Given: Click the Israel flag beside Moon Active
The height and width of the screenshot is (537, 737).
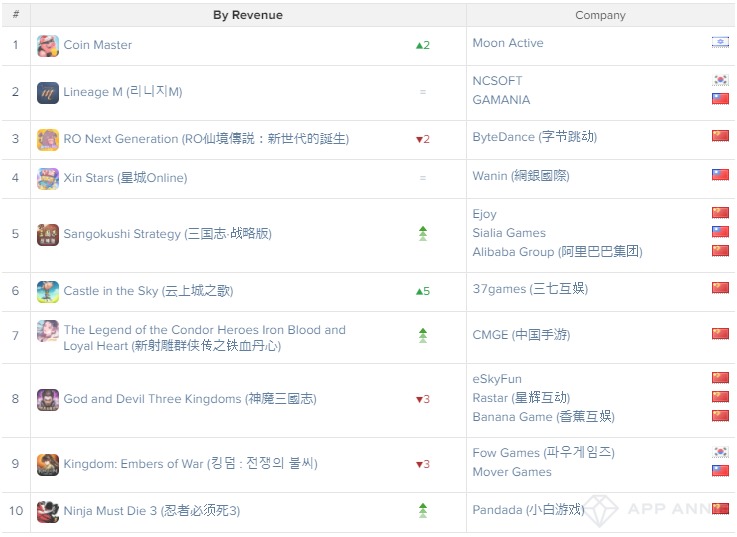Looking at the screenshot, I should point(720,42).
